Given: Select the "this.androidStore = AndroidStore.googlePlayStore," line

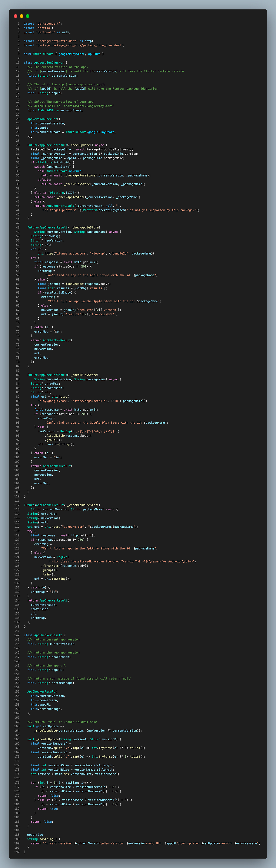Looking at the screenshot, I should (x=73, y=132).
